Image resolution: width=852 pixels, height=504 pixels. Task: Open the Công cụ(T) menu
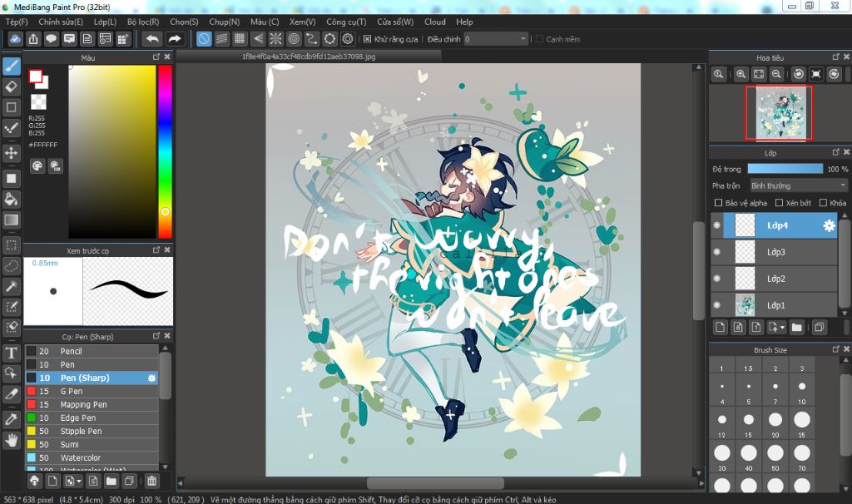pyautogui.click(x=346, y=22)
